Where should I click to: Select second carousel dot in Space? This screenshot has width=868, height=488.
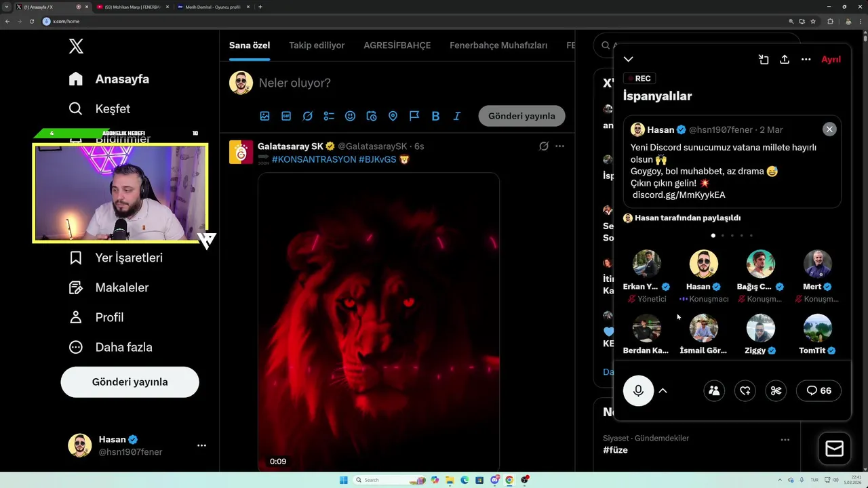coord(723,236)
